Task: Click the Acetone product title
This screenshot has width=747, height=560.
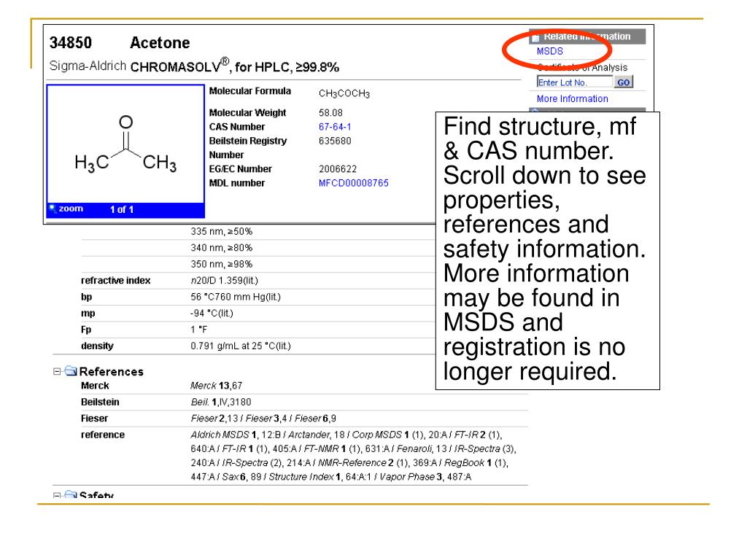Action: [x=160, y=43]
